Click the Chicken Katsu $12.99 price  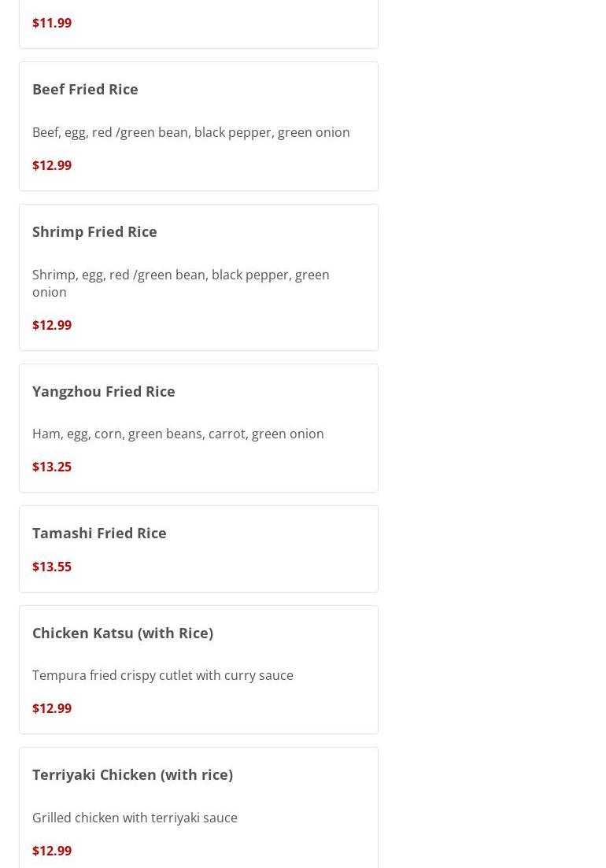tap(52, 708)
